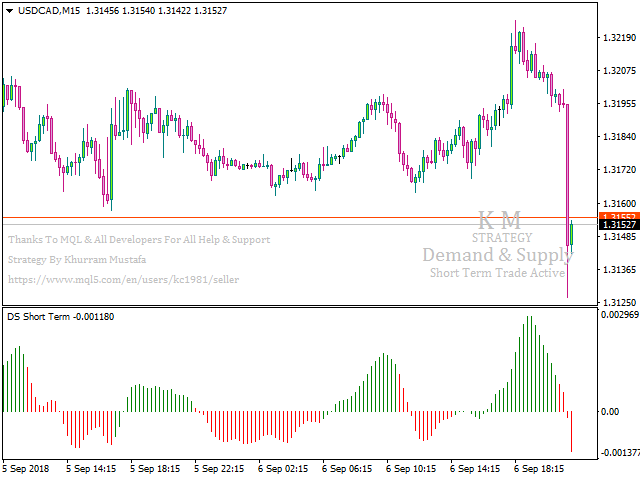Select the 'K M' logo text

499,220
